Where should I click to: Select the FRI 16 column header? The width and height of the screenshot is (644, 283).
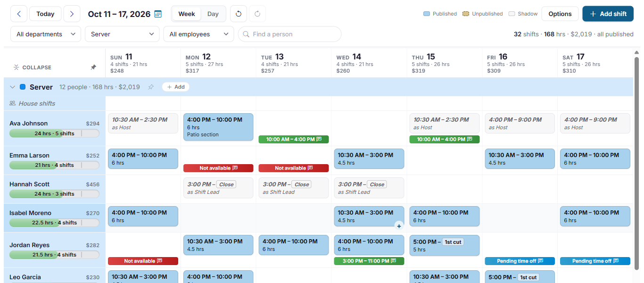click(520, 63)
